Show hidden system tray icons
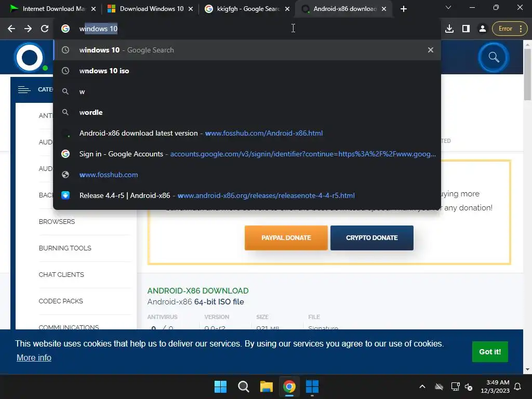This screenshot has height=399, width=532. pyautogui.click(x=422, y=387)
